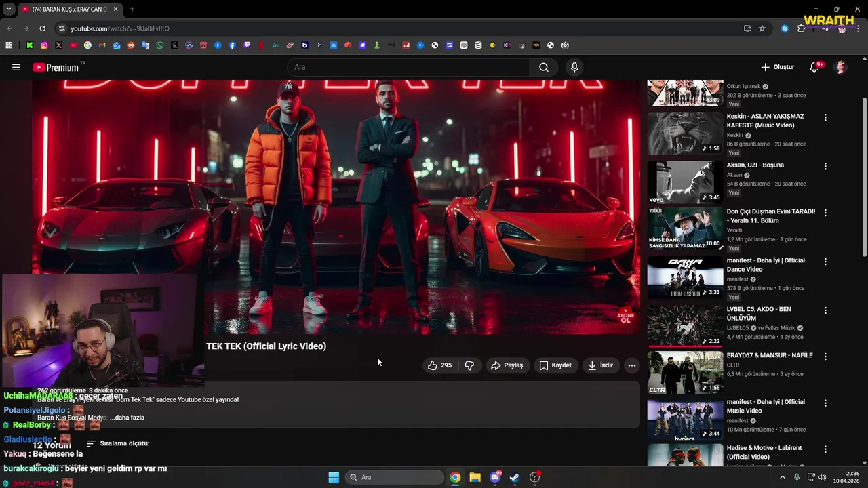Open YouTube notifications bell

click(x=814, y=67)
